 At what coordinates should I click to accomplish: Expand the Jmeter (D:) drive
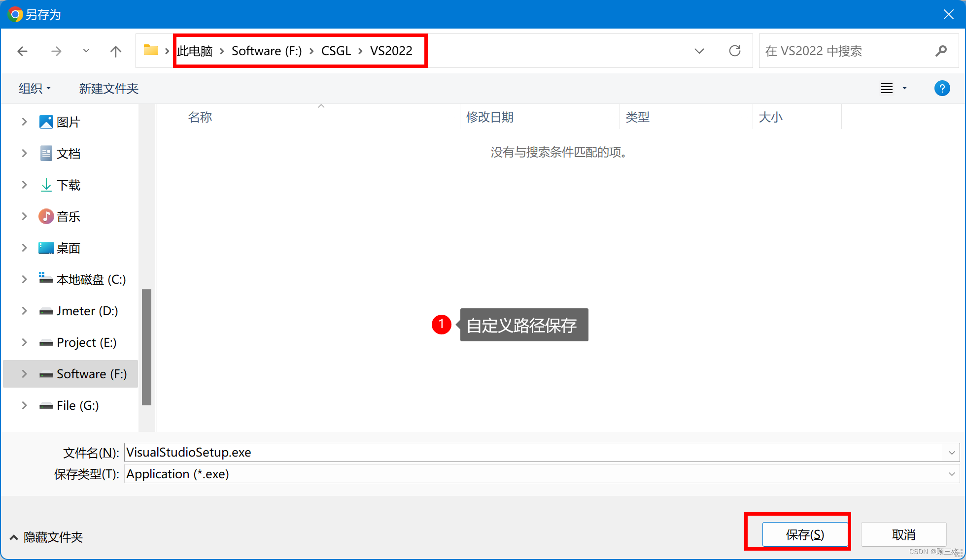pos(25,311)
